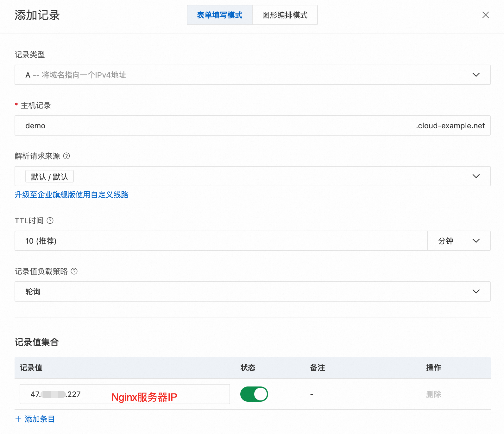Click the 操作 column header
The height and width of the screenshot is (434, 504).
tap(433, 367)
